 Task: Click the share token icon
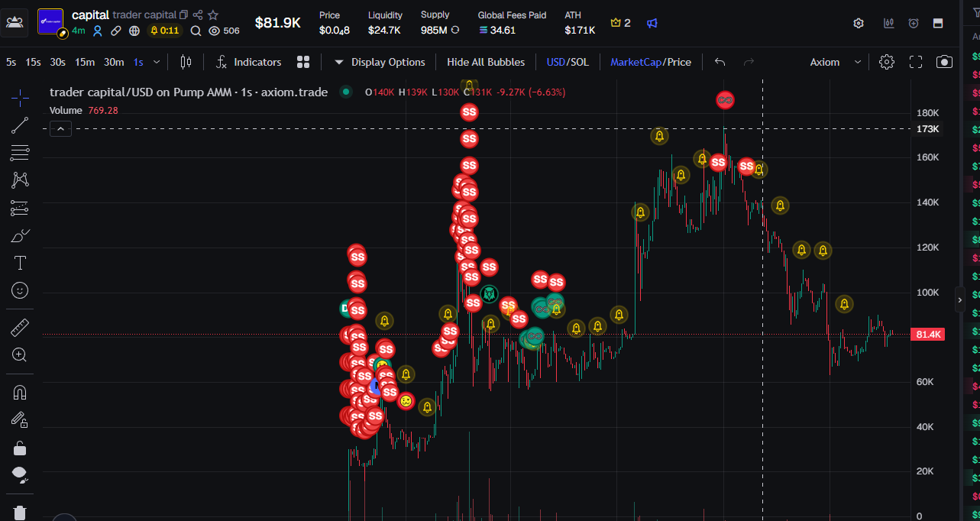198,15
